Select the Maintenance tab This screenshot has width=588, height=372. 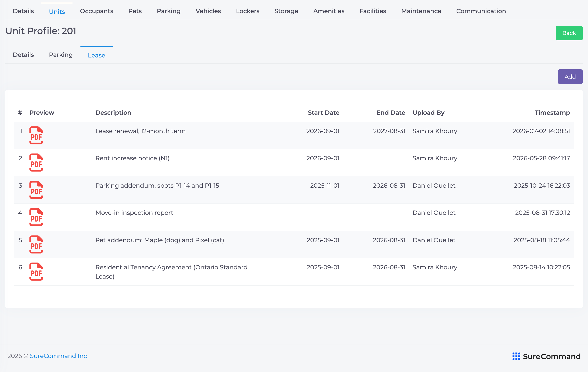point(421,11)
